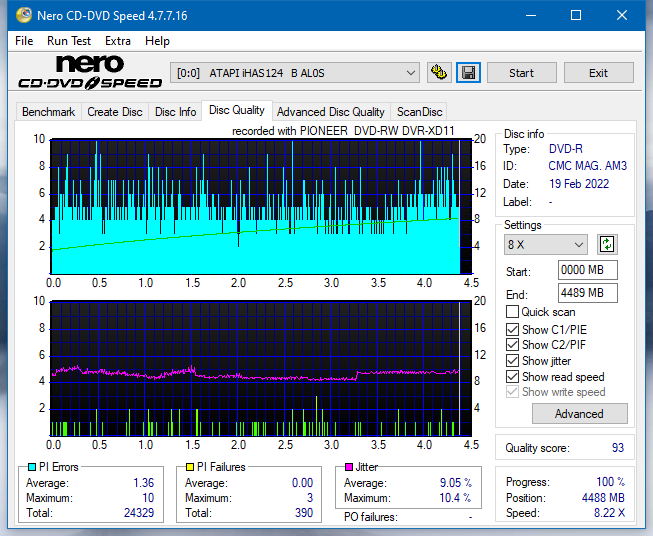Select the Disc Quality tab
This screenshot has width=653, height=536.
(x=237, y=110)
